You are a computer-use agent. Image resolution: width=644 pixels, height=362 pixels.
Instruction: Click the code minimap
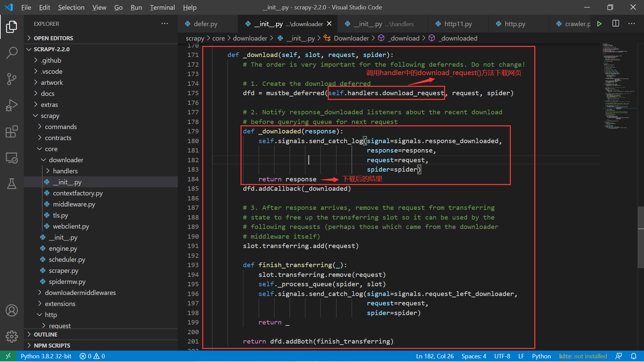click(x=619, y=86)
